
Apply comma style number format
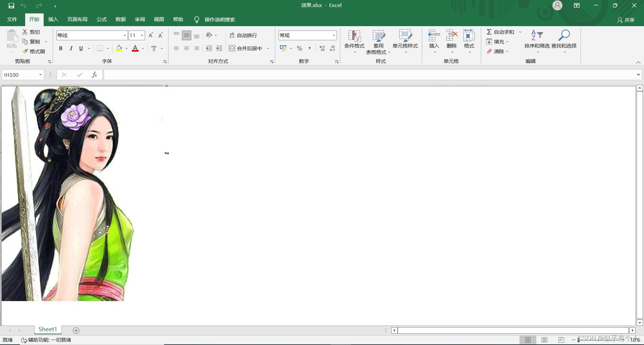(309, 48)
